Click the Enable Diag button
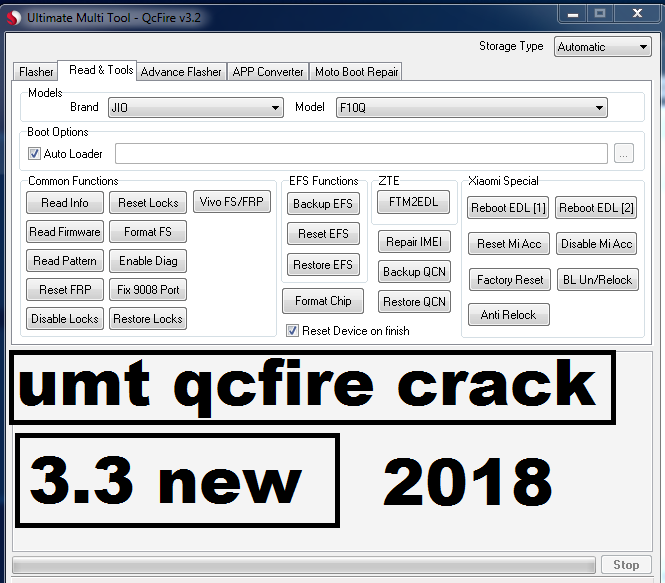 click(x=148, y=261)
